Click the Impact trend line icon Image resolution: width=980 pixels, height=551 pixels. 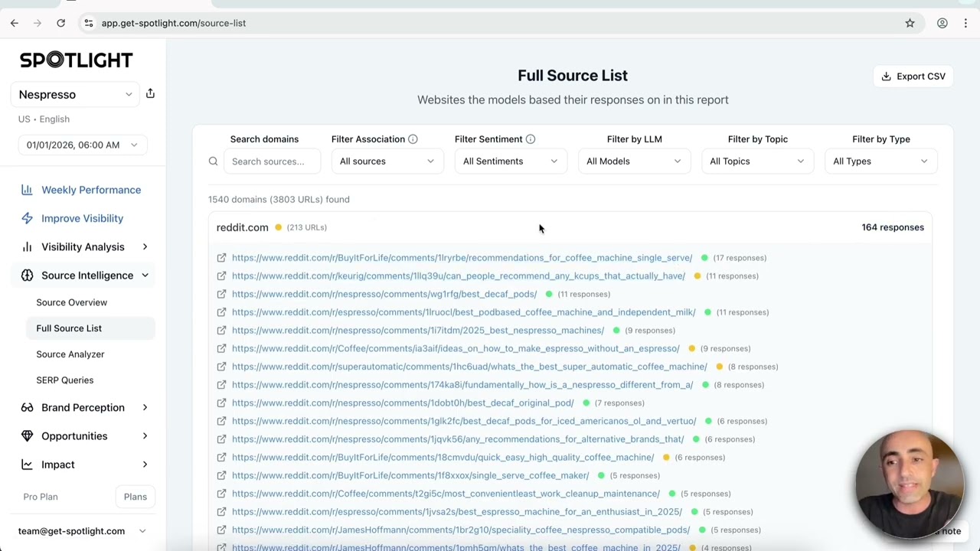(x=27, y=465)
